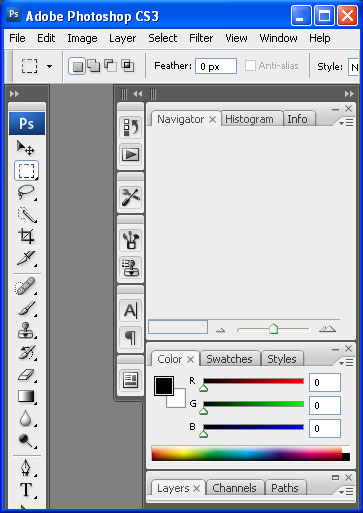
Task: Open the Edit menu
Action: click(46, 38)
